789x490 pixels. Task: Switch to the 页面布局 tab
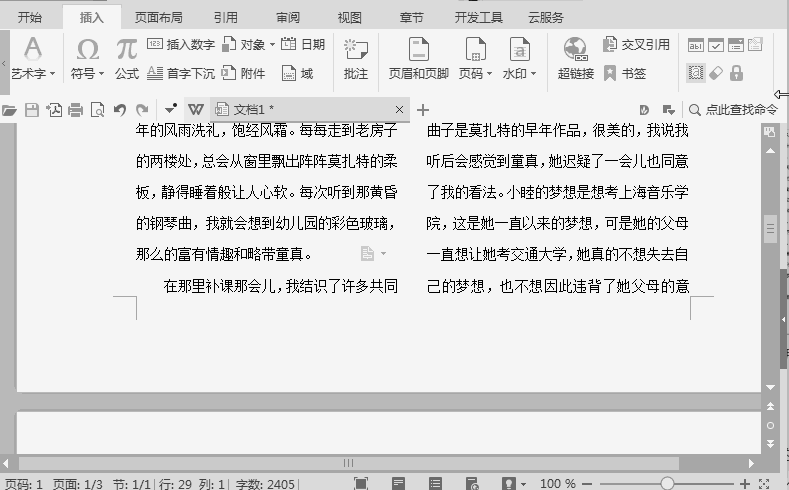159,18
